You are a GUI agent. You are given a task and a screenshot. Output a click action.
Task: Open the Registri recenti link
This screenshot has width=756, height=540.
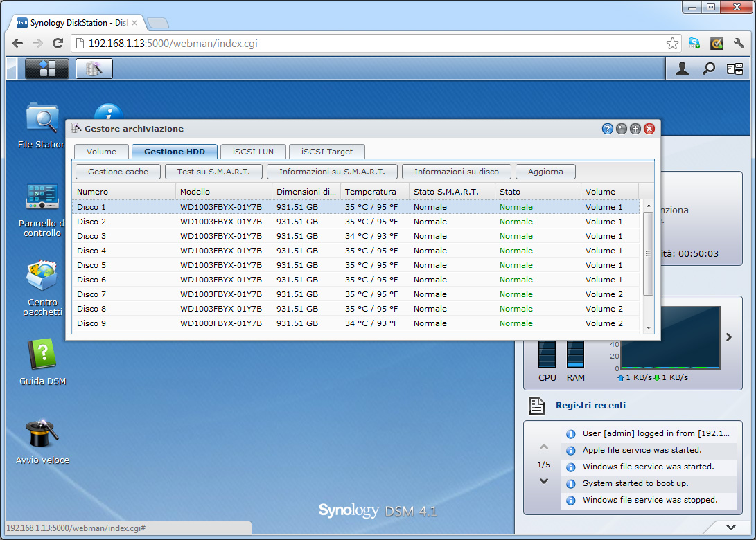[x=590, y=406]
